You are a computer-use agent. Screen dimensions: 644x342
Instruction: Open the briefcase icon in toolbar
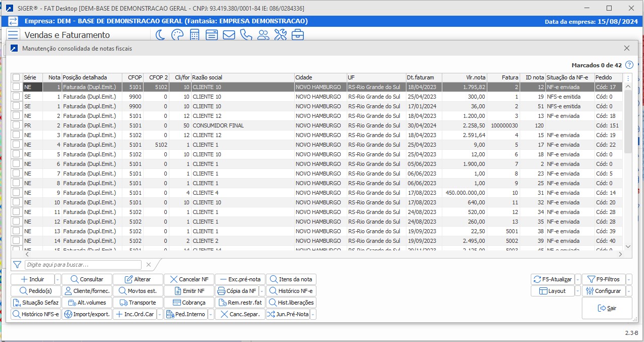(298, 35)
